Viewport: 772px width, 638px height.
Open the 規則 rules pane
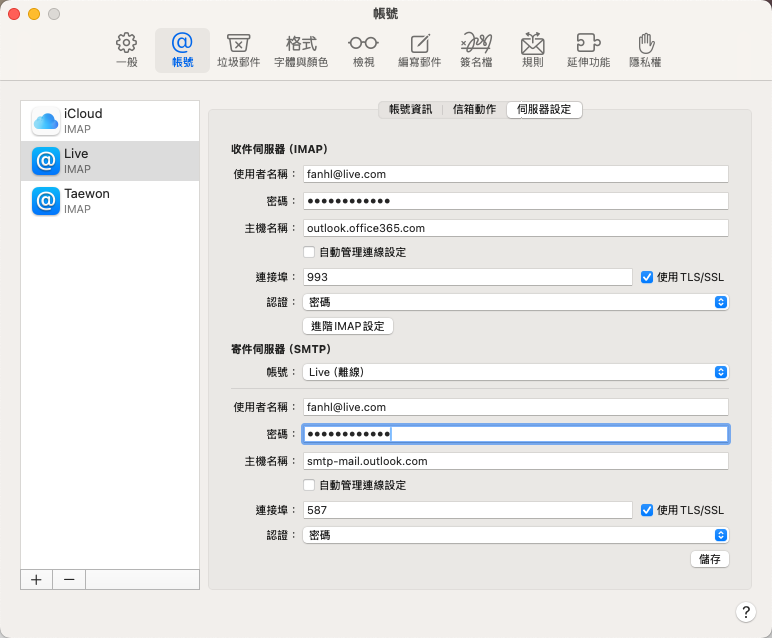point(532,50)
